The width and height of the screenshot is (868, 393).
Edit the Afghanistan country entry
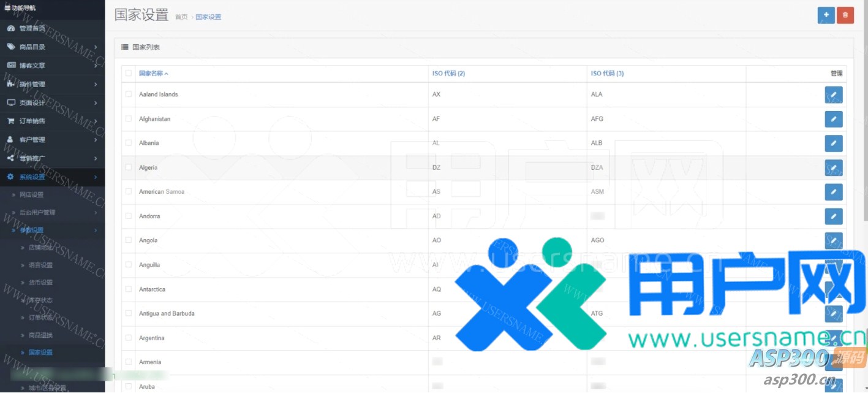tap(833, 119)
